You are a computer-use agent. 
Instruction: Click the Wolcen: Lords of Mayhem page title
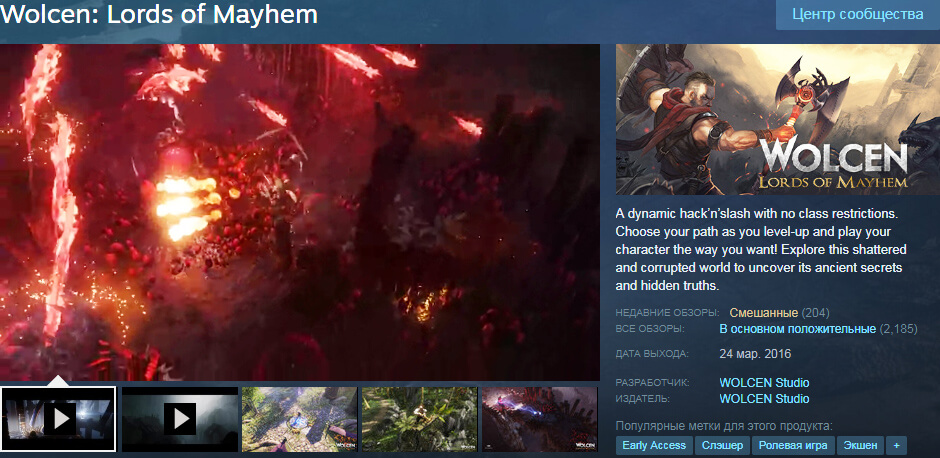tap(159, 15)
